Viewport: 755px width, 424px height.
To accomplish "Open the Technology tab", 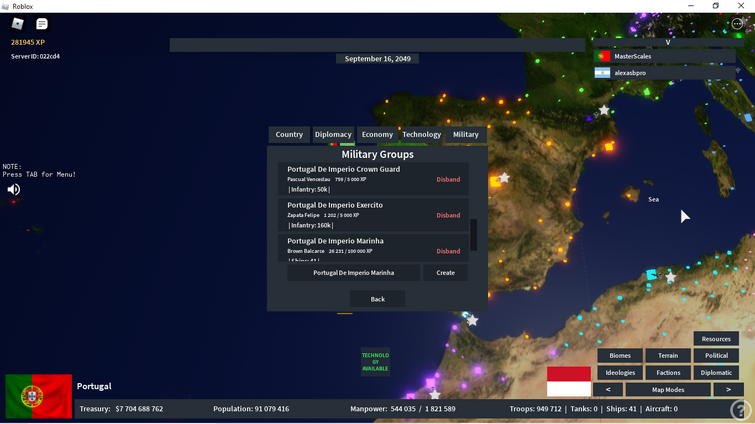I will [421, 134].
